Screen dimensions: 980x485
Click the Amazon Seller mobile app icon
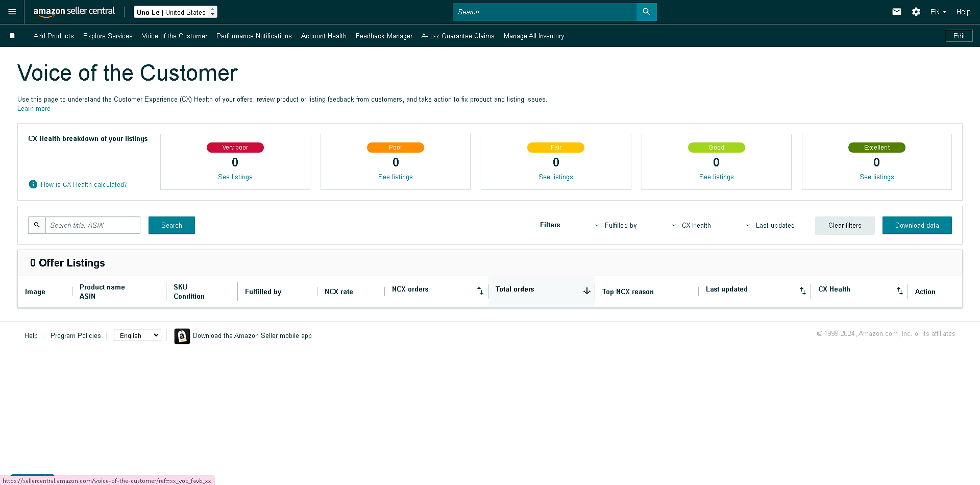pos(182,336)
